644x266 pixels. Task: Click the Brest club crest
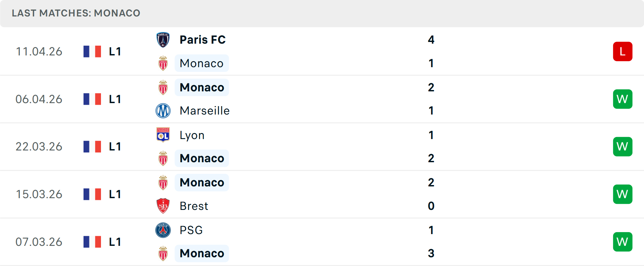[x=163, y=206]
